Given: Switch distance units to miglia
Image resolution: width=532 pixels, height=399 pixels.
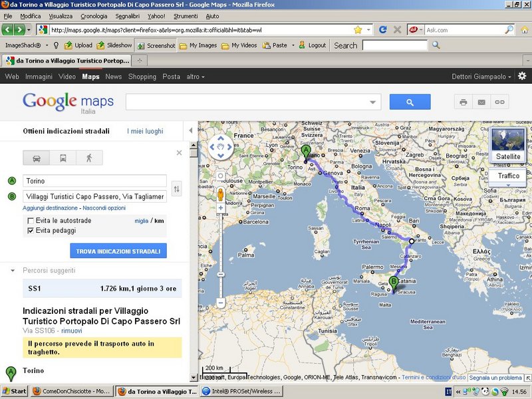Looking at the screenshot, I should [141, 221].
